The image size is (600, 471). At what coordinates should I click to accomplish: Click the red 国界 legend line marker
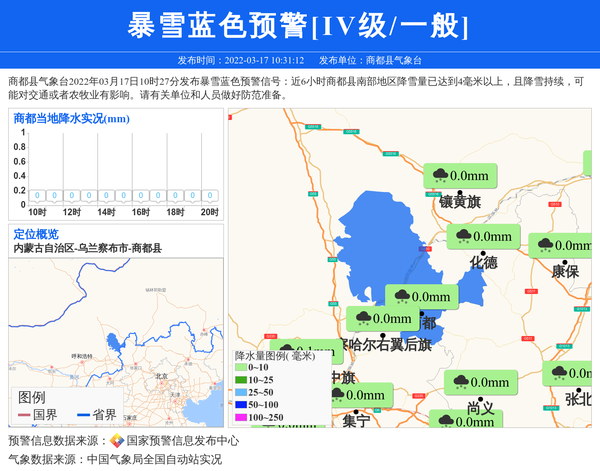click(x=24, y=415)
